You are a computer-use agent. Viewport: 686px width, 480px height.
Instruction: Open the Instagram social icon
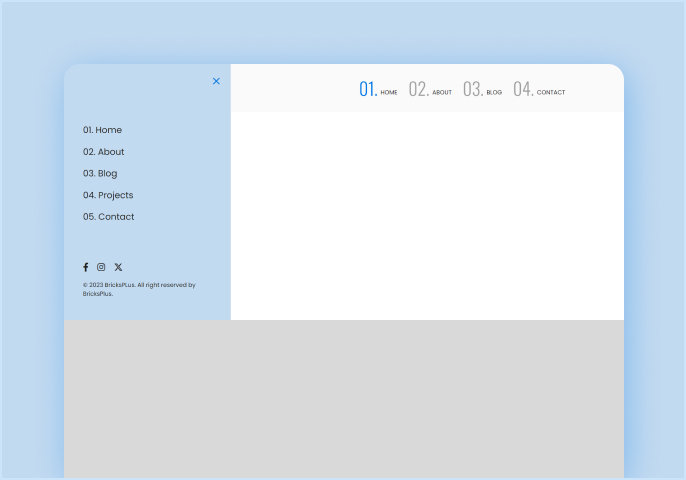pyautogui.click(x=101, y=267)
